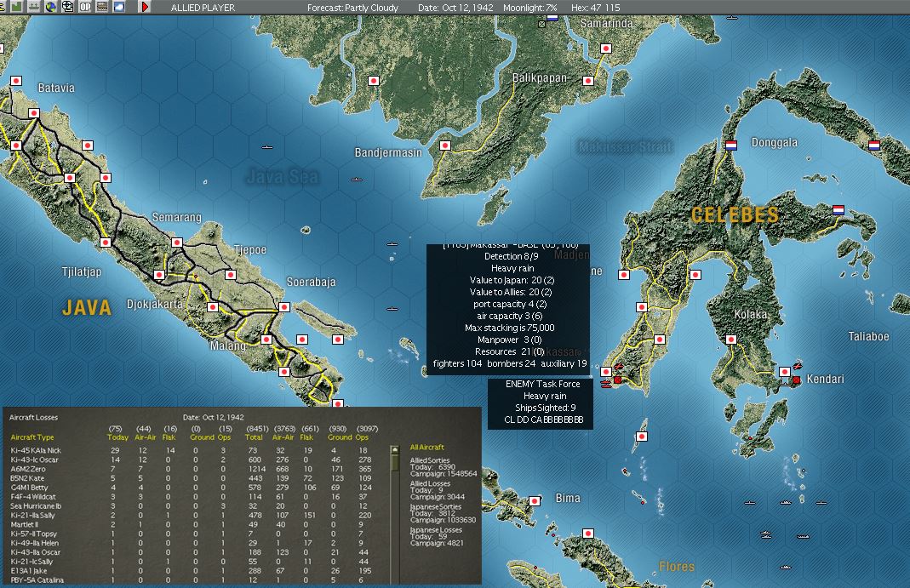This screenshot has width=910, height=588.
Task: Click the Moonlight: 7% status
Action: pos(529,8)
